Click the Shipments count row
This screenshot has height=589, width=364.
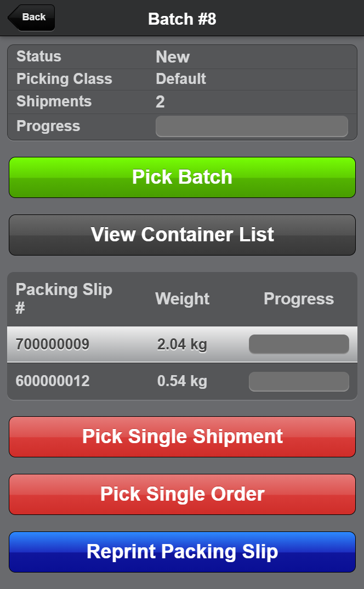click(x=182, y=101)
